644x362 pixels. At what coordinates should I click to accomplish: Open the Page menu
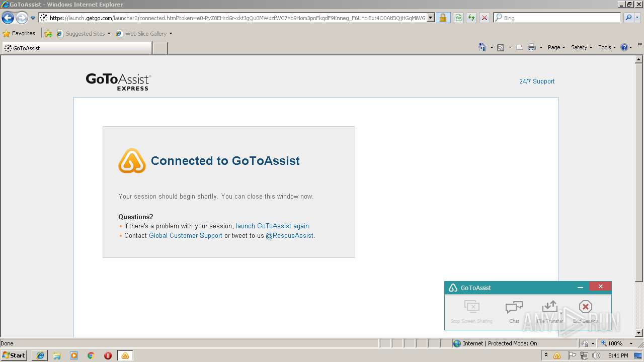point(556,47)
